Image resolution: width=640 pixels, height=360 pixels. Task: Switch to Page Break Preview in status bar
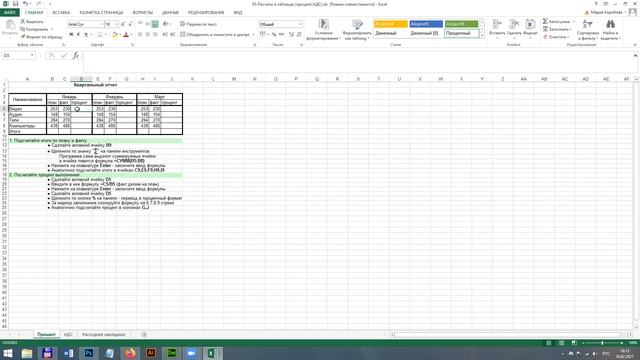tap(574, 343)
